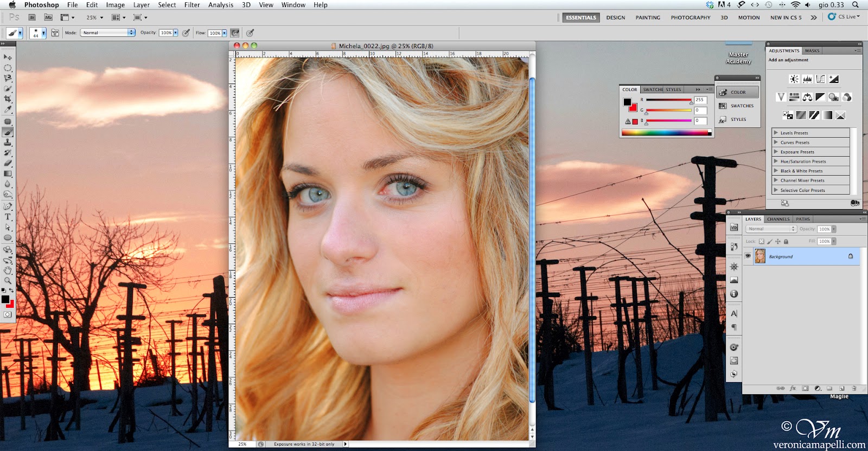Open the layer styles fx menu
The height and width of the screenshot is (451, 868).
793,389
